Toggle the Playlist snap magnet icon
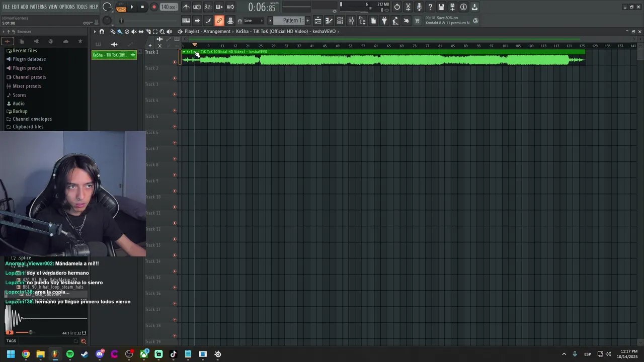The width and height of the screenshot is (644, 362). pos(102,32)
